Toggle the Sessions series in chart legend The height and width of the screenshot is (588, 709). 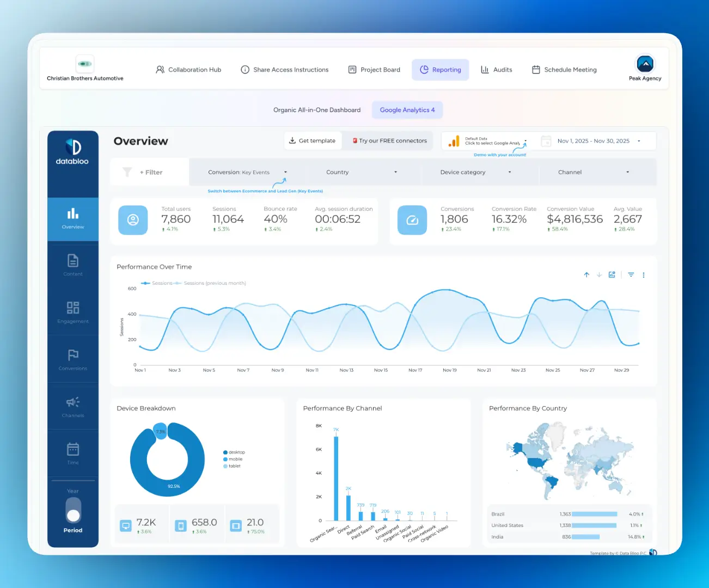(x=157, y=283)
